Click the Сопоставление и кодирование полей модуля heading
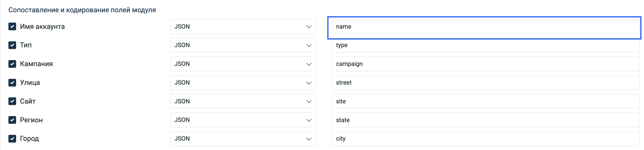The image size is (644, 150). (82, 10)
